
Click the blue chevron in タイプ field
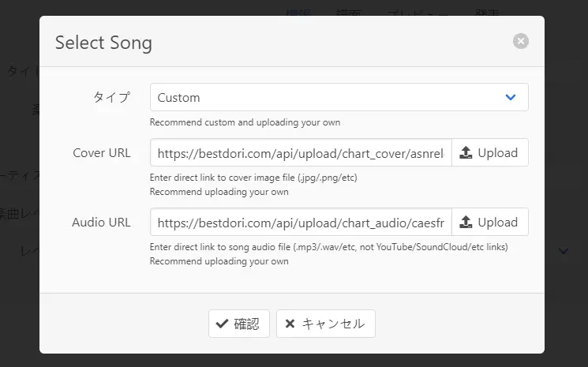[x=511, y=98]
